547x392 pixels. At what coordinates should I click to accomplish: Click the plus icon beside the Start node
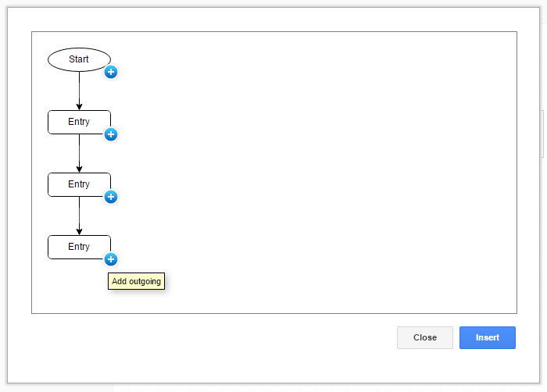coord(111,72)
